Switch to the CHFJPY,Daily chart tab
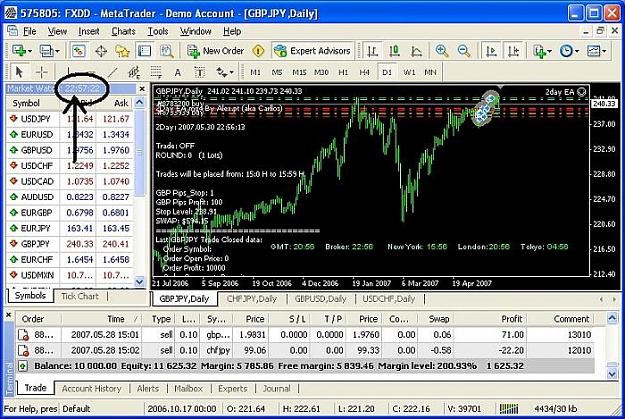The width and height of the screenshot is (625, 419). 252,299
